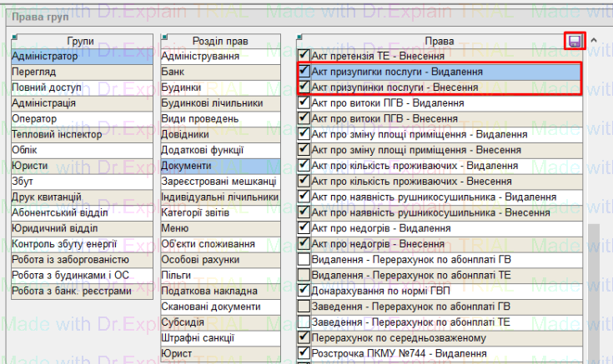The image size is (613, 364).
Task: Check "Заведення - Перерахунок по абонплаті ТЕ" box
Action: (304, 322)
